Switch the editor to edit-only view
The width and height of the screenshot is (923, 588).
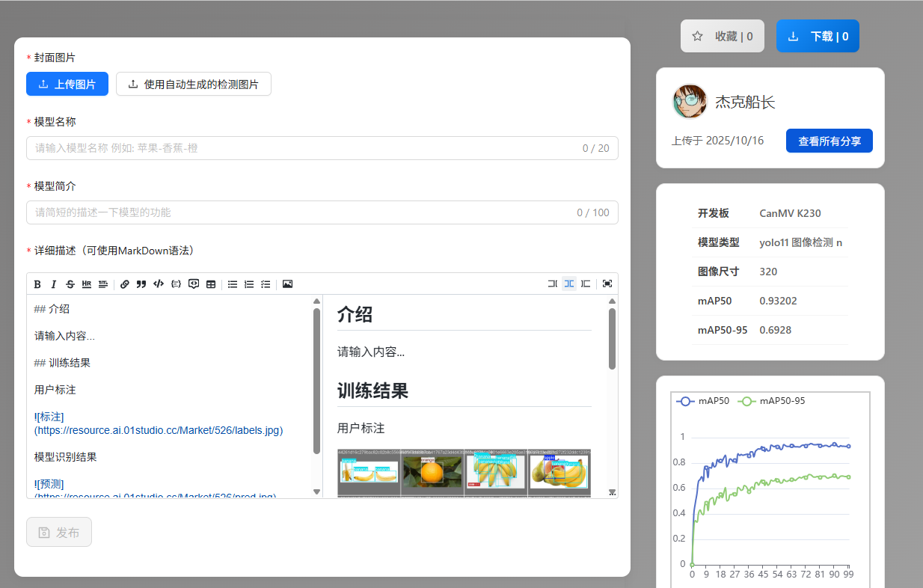click(553, 284)
